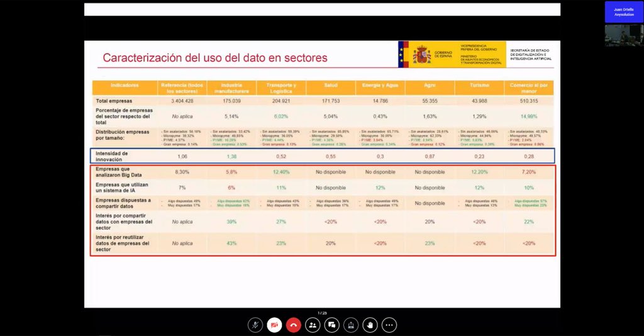Hang up the call with the red button
644x336 pixels.
293,325
